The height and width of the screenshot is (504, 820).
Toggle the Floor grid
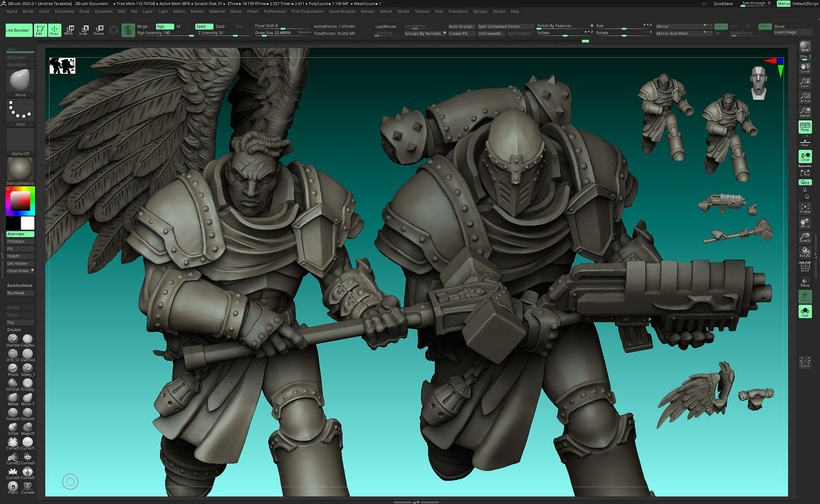pos(805,142)
